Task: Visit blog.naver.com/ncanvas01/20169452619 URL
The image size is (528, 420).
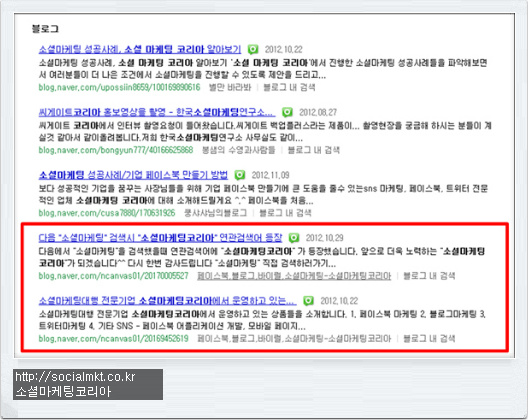Action: [113, 338]
